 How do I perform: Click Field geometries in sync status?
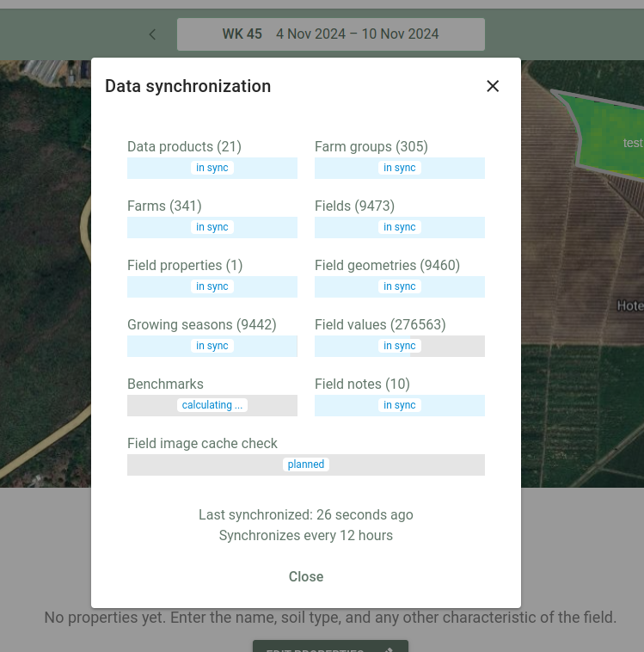coord(399,286)
